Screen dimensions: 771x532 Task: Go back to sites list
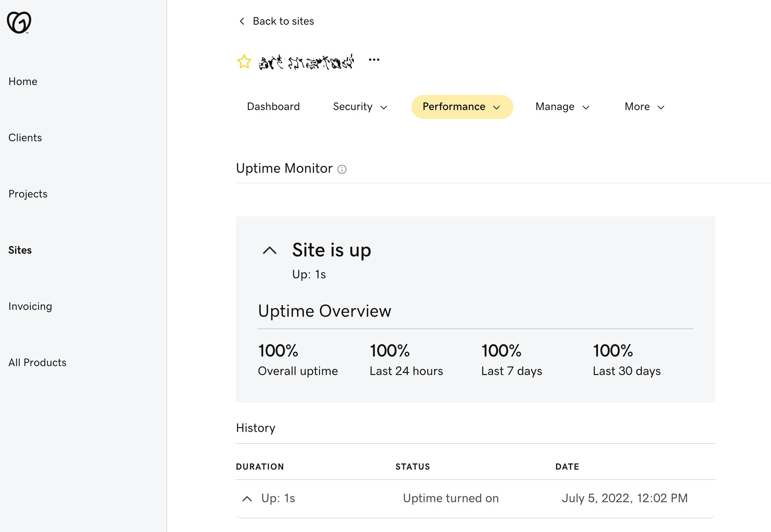pyautogui.click(x=283, y=21)
